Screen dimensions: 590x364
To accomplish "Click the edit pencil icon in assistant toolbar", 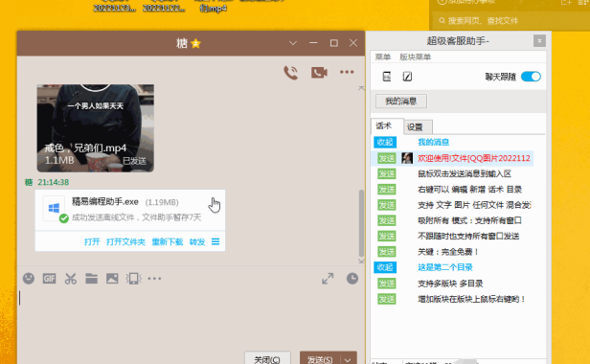I will click(x=407, y=77).
